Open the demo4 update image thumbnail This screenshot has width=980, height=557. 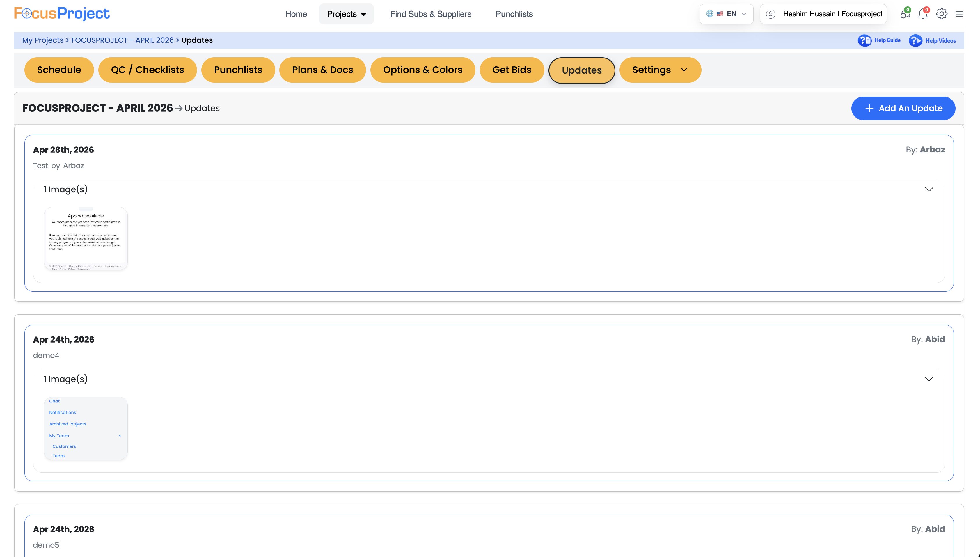[x=86, y=428]
